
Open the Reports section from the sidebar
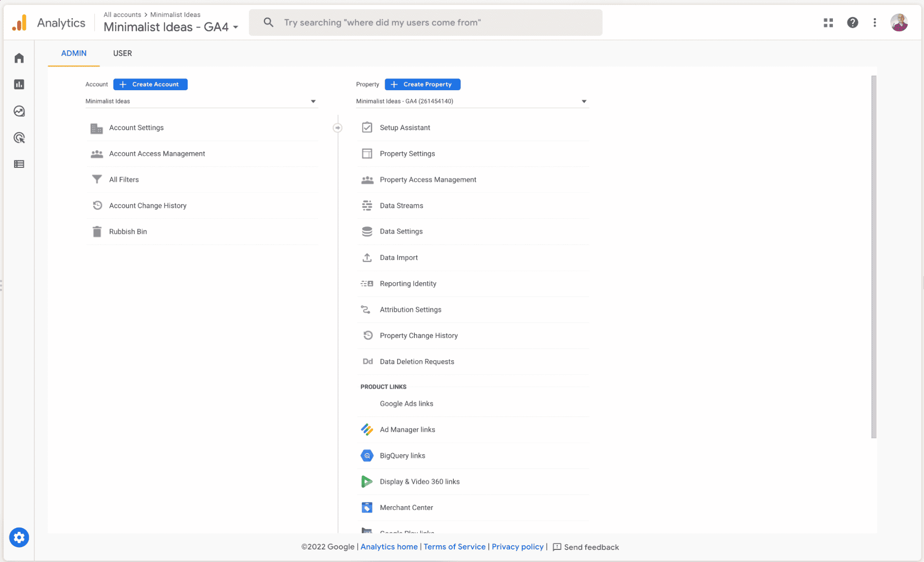[19, 84]
